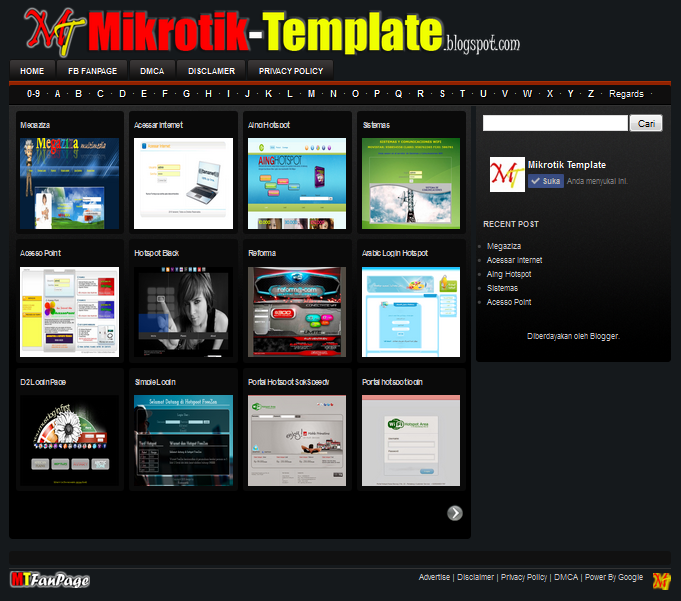Click the Megaziza post title in the grid
Viewport: 681px width, 601px height.
(35, 125)
